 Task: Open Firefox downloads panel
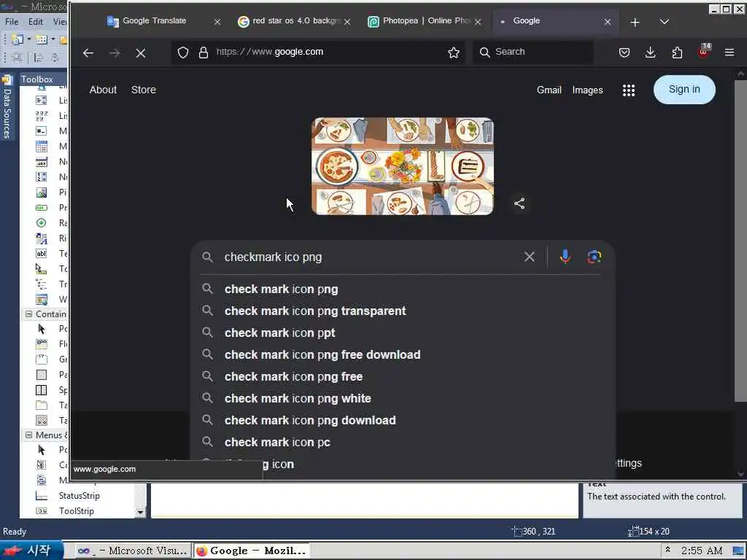click(x=650, y=52)
